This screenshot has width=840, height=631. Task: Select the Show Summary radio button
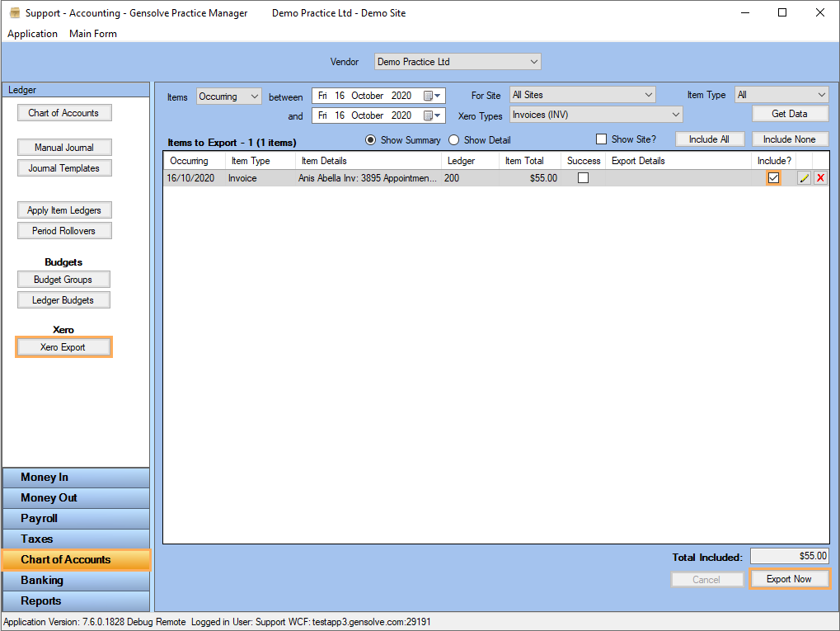click(x=370, y=140)
